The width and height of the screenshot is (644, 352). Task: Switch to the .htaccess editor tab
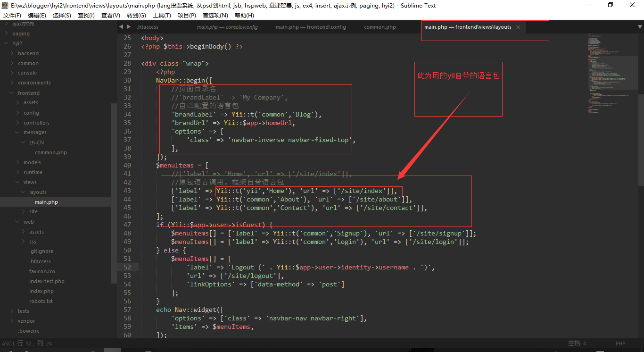click(x=148, y=27)
